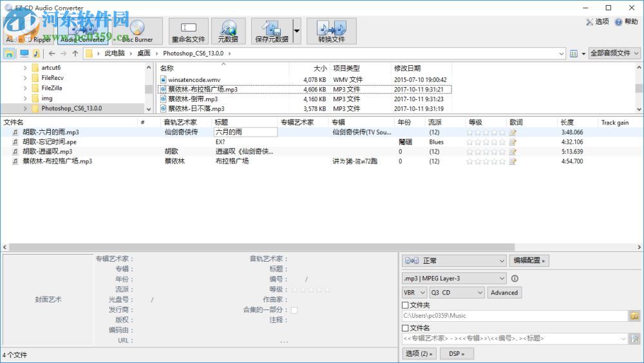Expand the FileZilla folder node
This screenshot has height=363, width=644.
[x=25, y=88]
